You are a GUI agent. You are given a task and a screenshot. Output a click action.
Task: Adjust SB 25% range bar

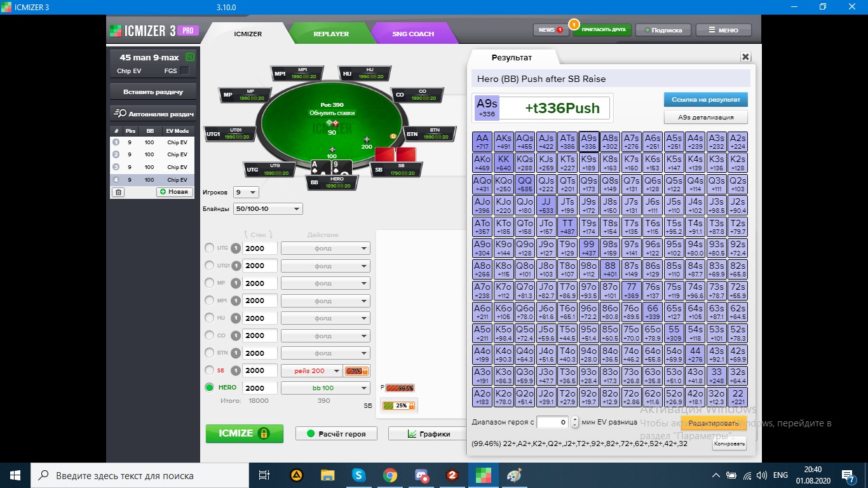(x=398, y=405)
